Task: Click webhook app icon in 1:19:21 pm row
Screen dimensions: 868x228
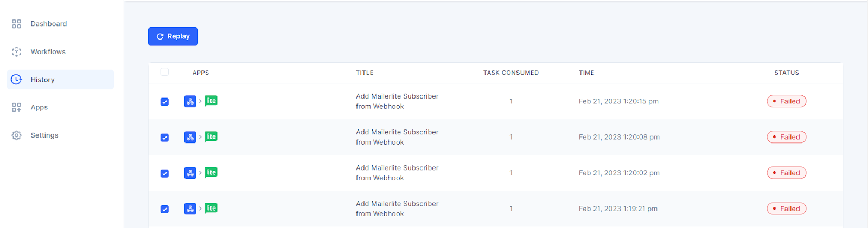Action: [190, 209]
